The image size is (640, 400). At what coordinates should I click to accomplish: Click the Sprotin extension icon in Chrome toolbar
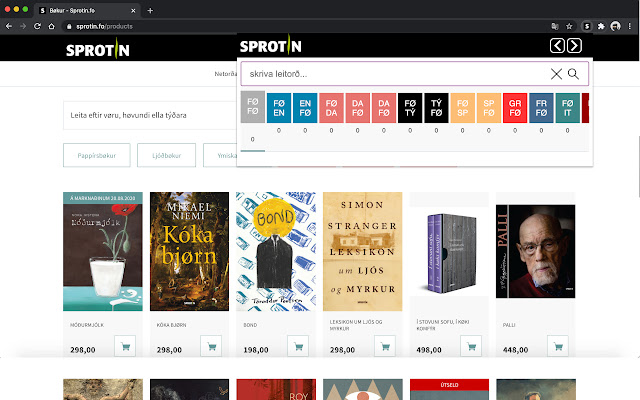(587, 26)
